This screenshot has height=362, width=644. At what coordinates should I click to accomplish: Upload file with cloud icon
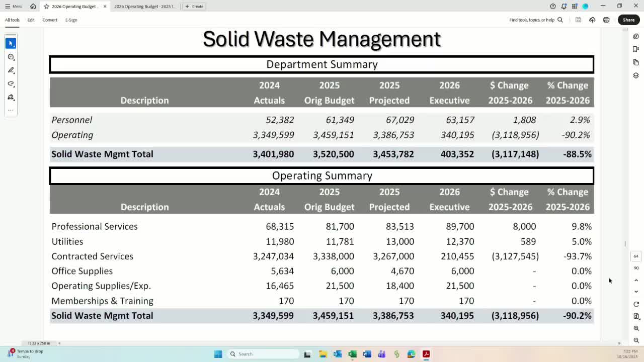(x=592, y=20)
